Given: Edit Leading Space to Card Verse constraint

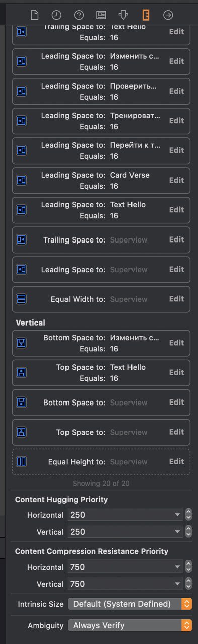Looking at the screenshot, I should [x=176, y=180].
